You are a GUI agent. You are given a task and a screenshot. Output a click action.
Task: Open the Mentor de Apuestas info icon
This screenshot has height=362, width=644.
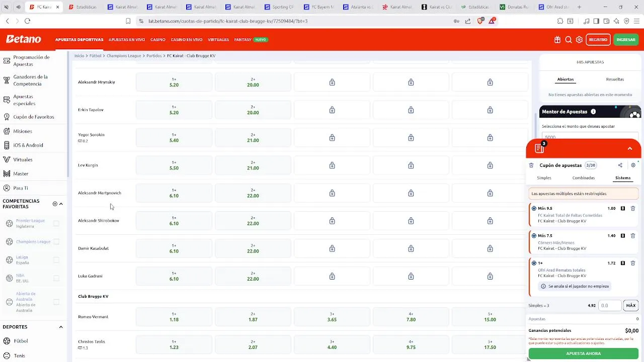593,112
